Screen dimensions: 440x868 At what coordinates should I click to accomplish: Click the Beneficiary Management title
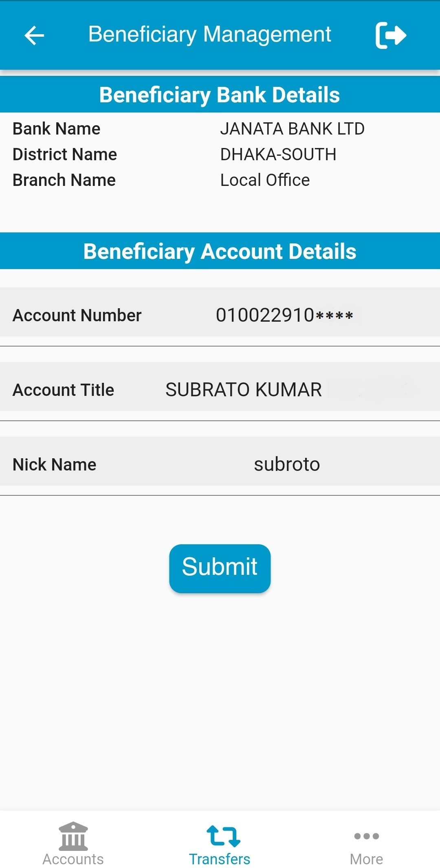210,34
